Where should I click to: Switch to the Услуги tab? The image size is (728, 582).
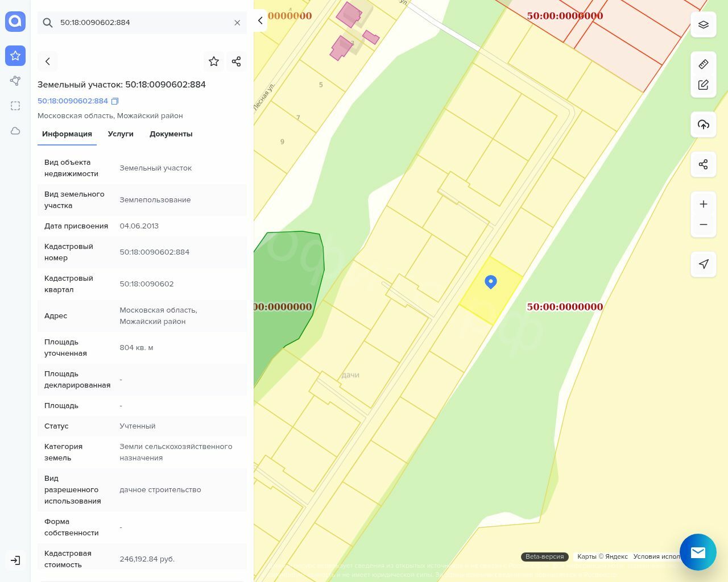[121, 134]
